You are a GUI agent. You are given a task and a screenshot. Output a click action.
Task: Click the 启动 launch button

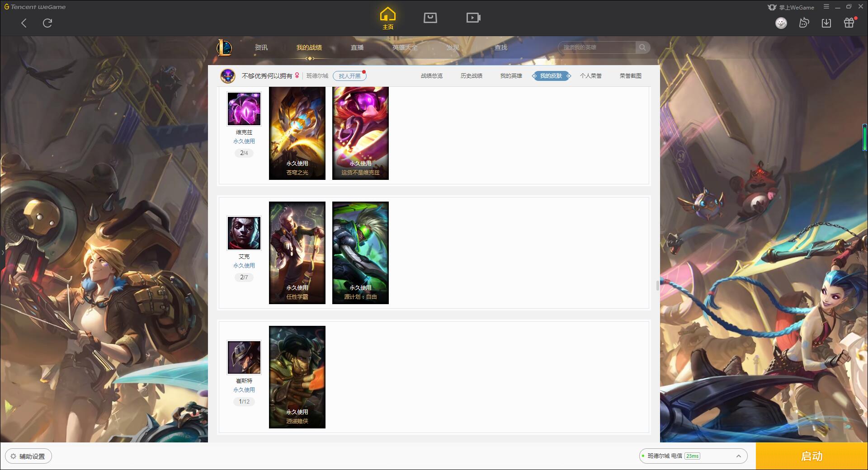click(811, 456)
